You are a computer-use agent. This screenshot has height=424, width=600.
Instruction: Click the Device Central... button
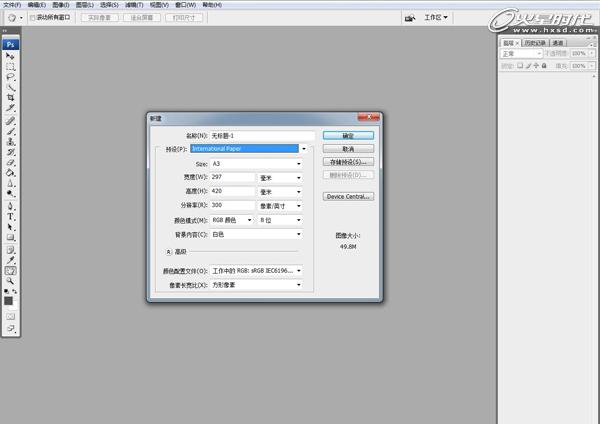point(348,196)
